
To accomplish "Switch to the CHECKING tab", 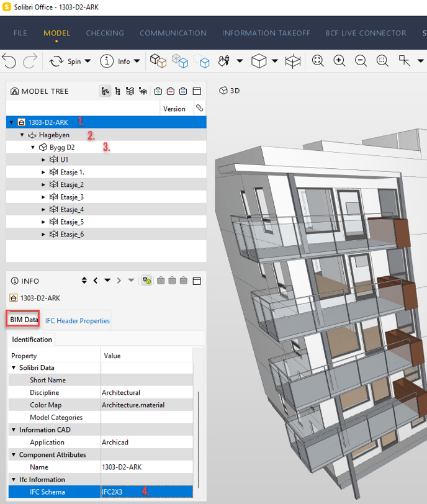I will 105,33.
